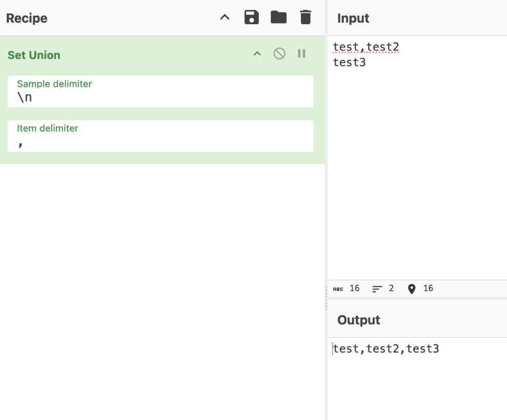The height and width of the screenshot is (420, 507).
Task: Click the Recipe heading
Action: point(27,18)
